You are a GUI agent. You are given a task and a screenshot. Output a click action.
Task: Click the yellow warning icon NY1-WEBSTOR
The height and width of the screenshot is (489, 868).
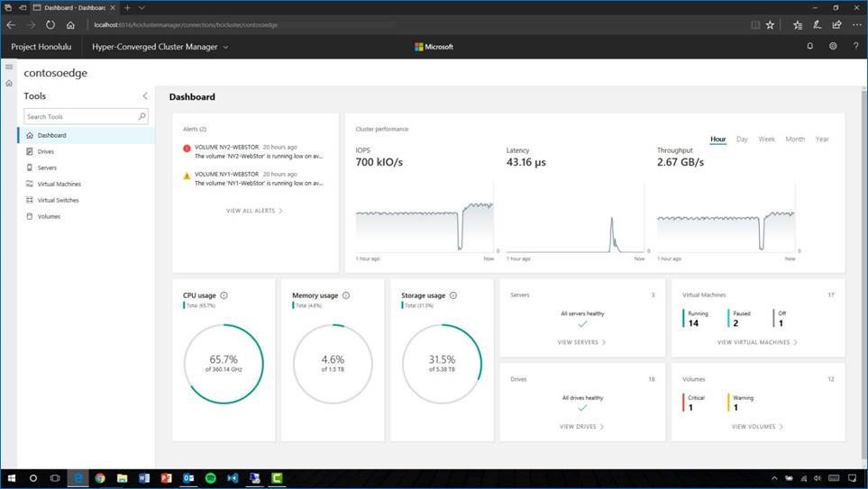tap(187, 176)
